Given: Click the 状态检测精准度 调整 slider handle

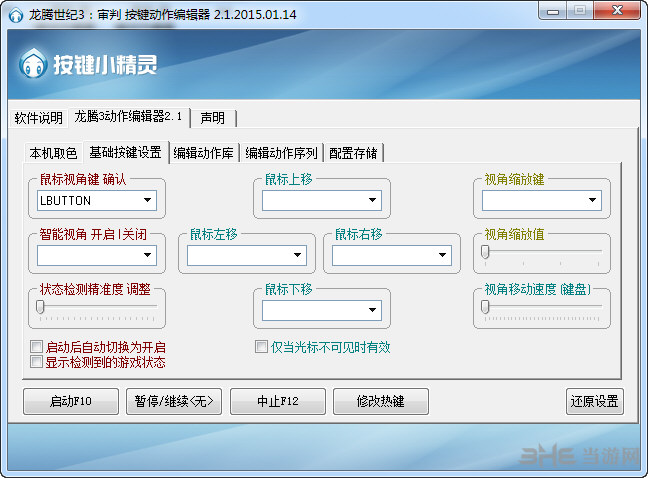Looking at the screenshot, I should tap(40, 307).
